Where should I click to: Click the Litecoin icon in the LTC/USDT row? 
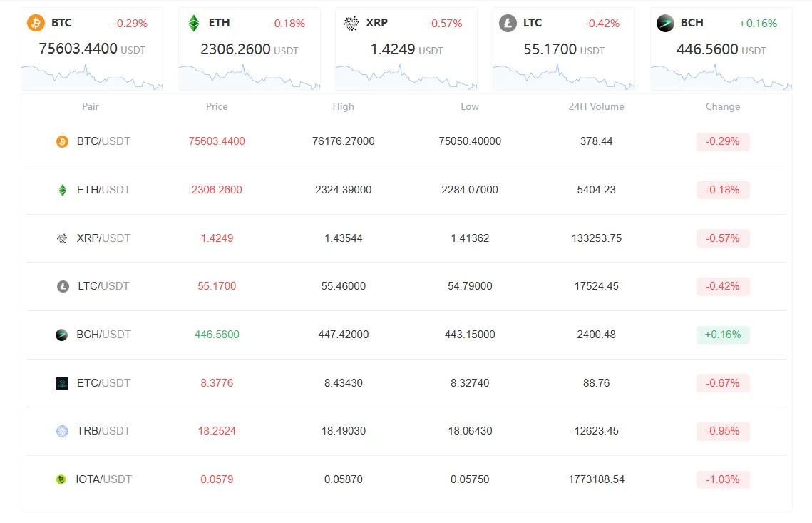pos(63,286)
